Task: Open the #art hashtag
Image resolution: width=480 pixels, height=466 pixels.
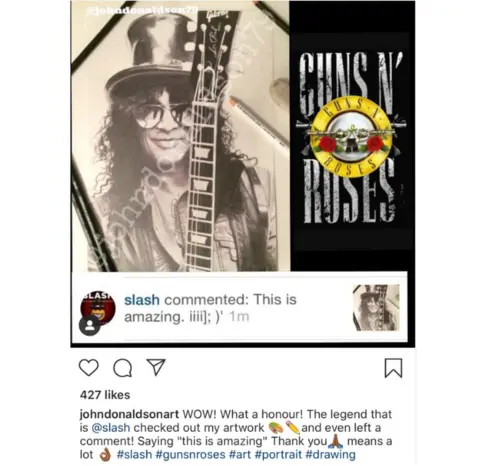Action: 240,454
